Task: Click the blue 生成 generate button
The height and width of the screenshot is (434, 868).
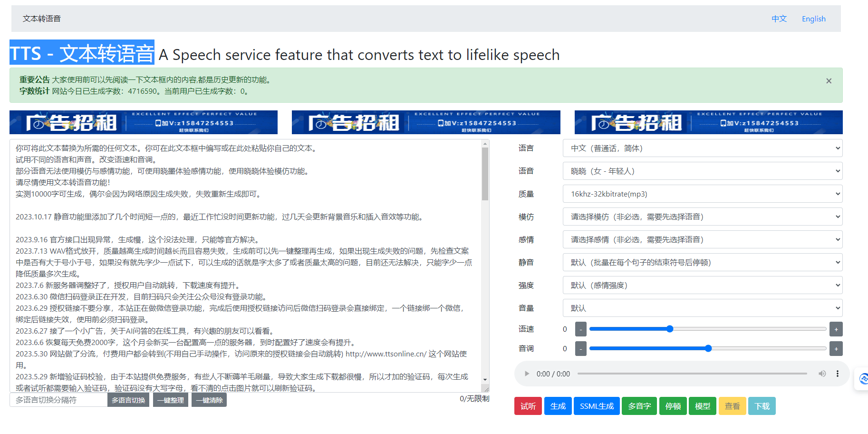Action: pos(558,406)
